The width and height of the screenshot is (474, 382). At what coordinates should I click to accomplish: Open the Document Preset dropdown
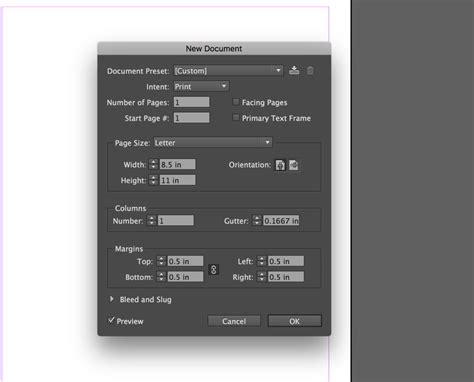point(228,71)
